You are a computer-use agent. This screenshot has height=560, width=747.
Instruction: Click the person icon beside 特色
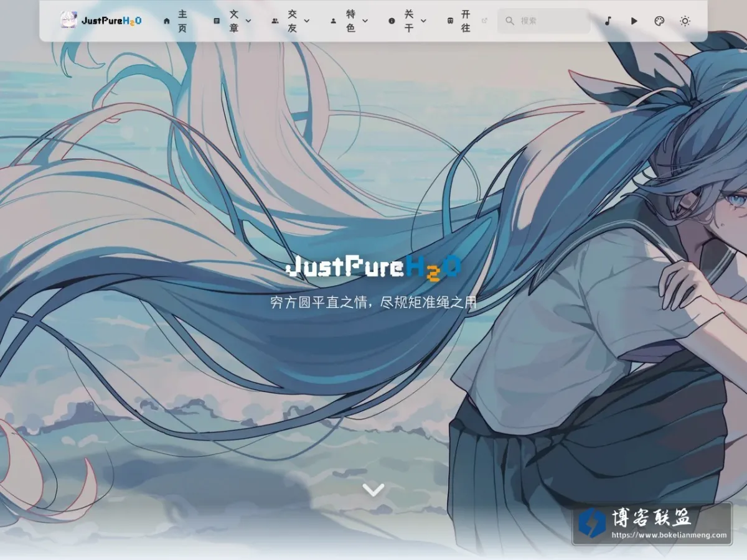(333, 21)
